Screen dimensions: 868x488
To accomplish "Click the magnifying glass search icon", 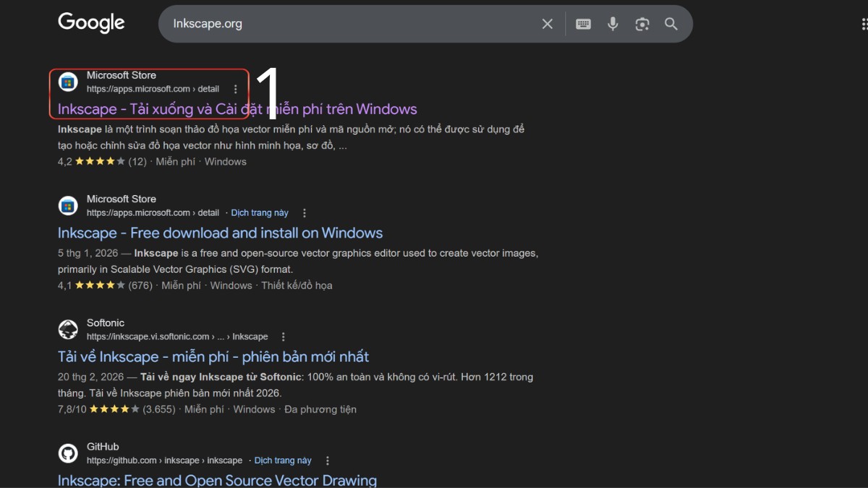I will click(671, 23).
